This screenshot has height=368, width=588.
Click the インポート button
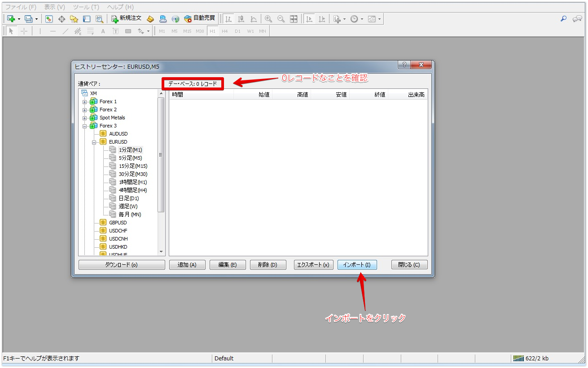[x=357, y=264]
